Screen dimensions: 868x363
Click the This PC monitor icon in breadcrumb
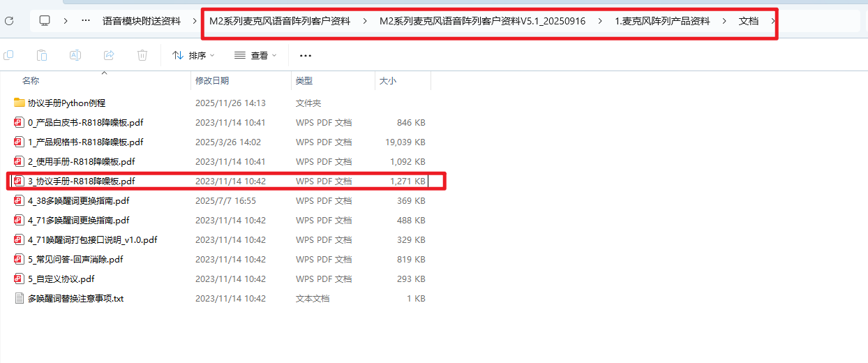click(x=45, y=21)
